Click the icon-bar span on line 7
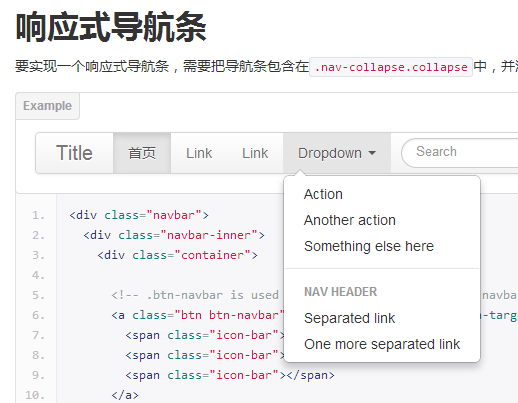Image resolution: width=518 pixels, height=403 pixels. [205, 335]
